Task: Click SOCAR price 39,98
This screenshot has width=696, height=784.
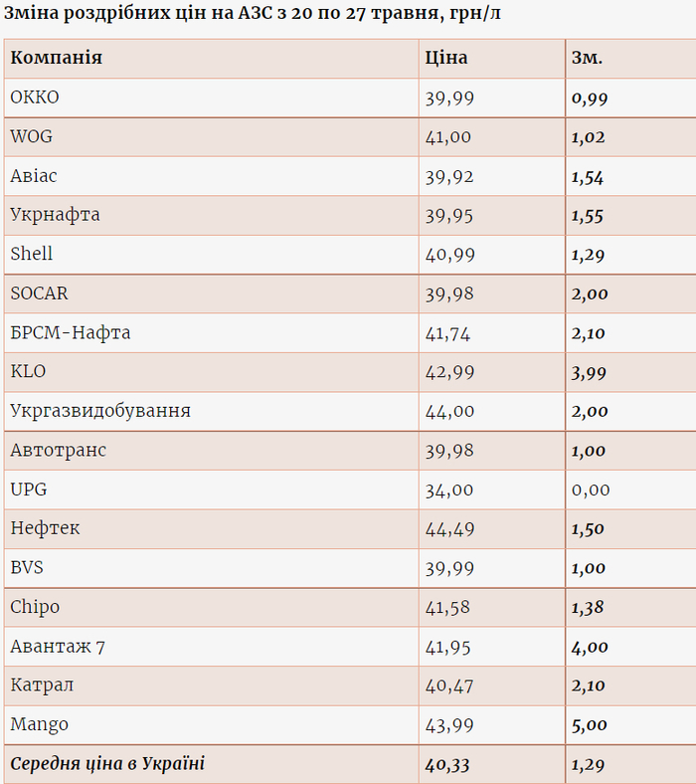Action: point(448,294)
